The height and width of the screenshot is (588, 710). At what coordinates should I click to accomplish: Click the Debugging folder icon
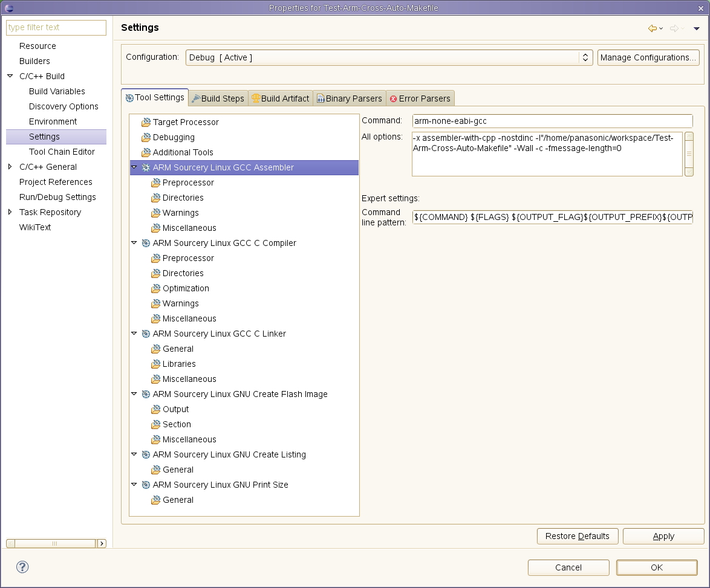tap(146, 137)
